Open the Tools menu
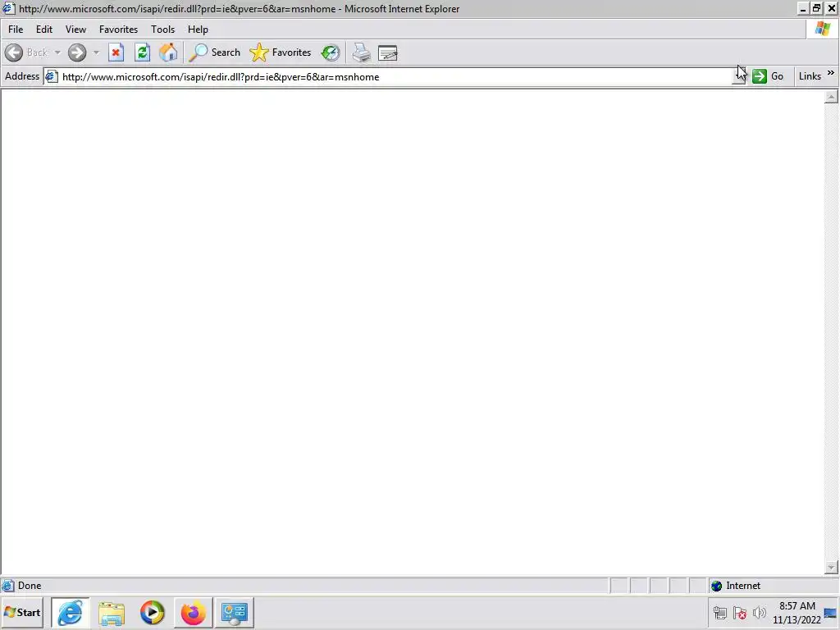 (x=162, y=30)
